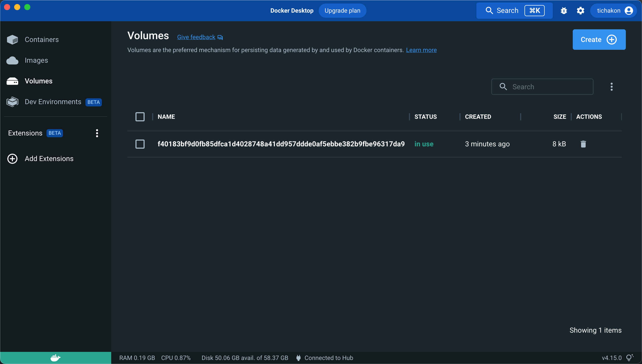Select the Containers icon in the sidebar

click(x=12, y=39)
